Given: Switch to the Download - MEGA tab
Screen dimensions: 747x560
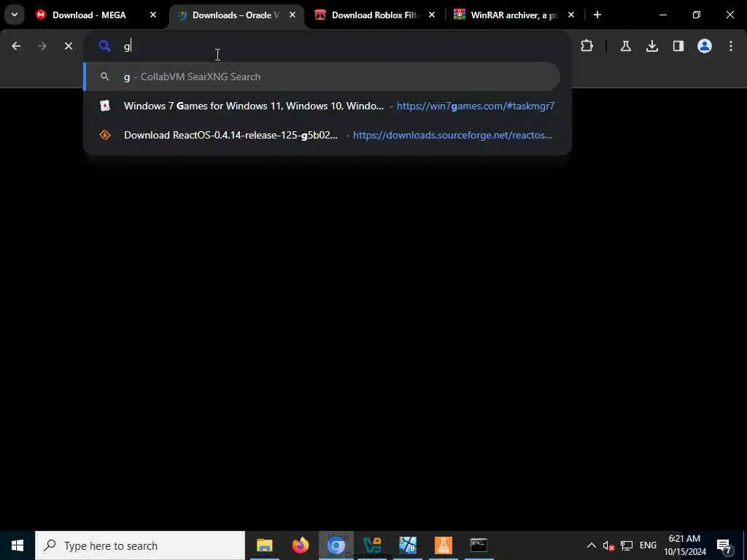Looking at the screenshot, I should tap(88, 15).
